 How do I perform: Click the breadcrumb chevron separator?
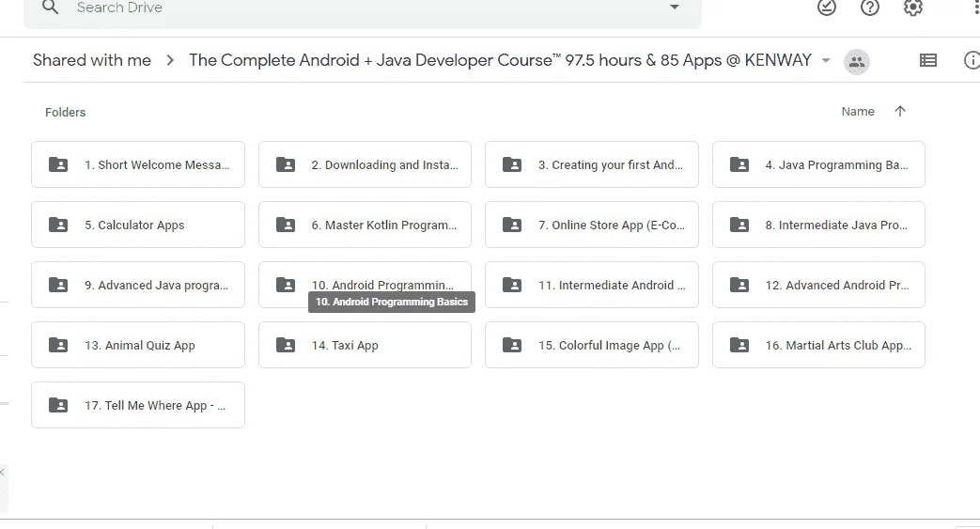(x=170, y=61)
